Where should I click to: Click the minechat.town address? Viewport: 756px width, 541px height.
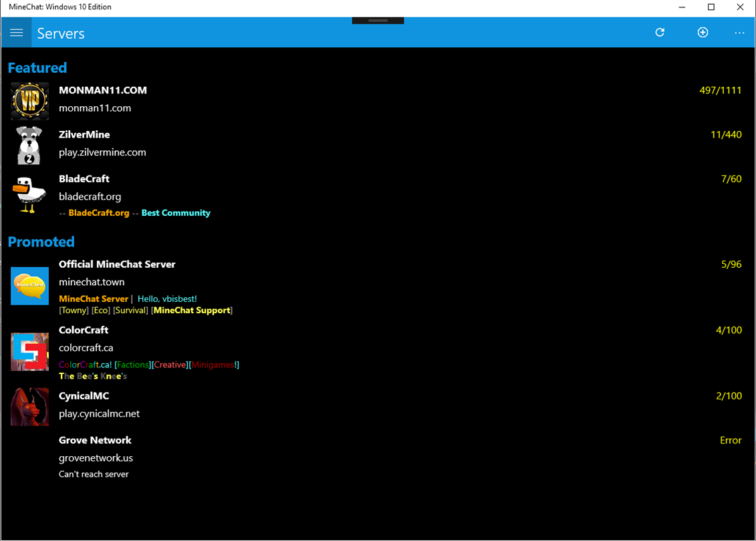92,282
